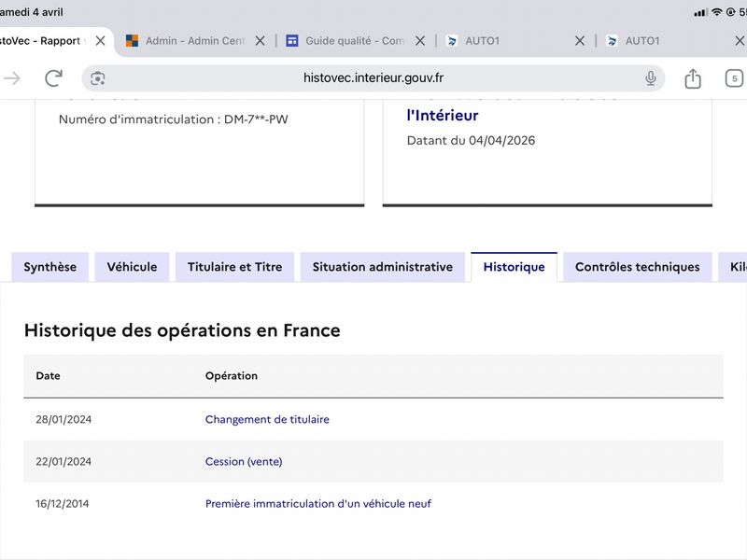The height and width of the screenshot is (560, 747).
Task: Show the tab overview with 5 tabs
Action: pyautogui.click(x=734, y=78)
